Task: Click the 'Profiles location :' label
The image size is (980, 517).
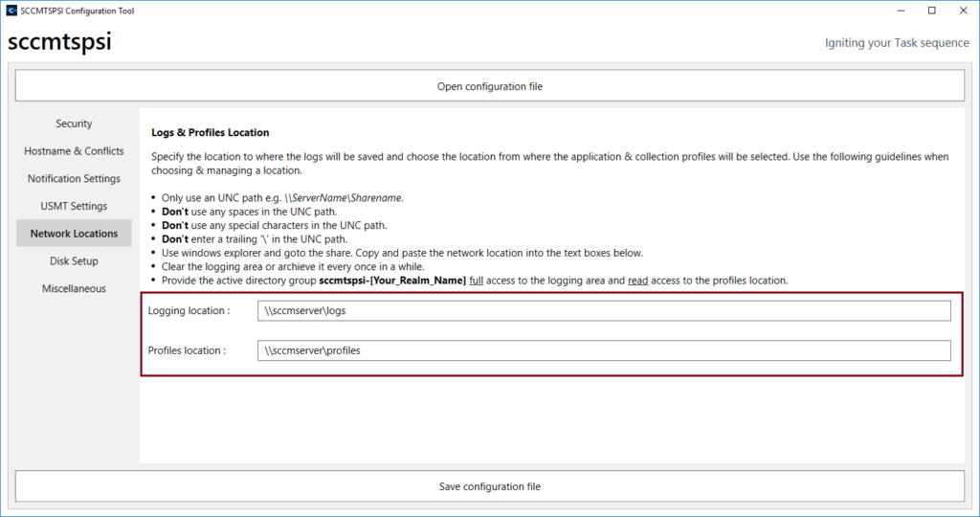Action: point(187,350)
